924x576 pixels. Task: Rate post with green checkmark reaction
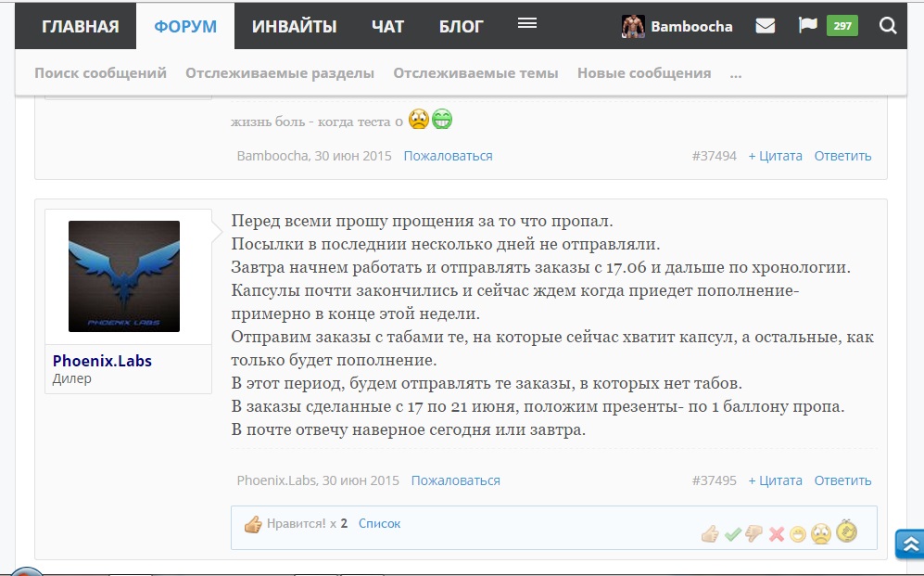click(732, 534)
